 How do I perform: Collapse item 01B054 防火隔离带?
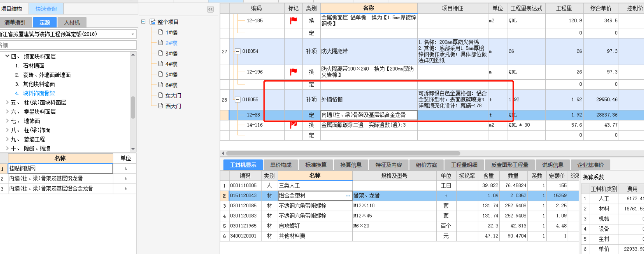[x=238, y=51]
